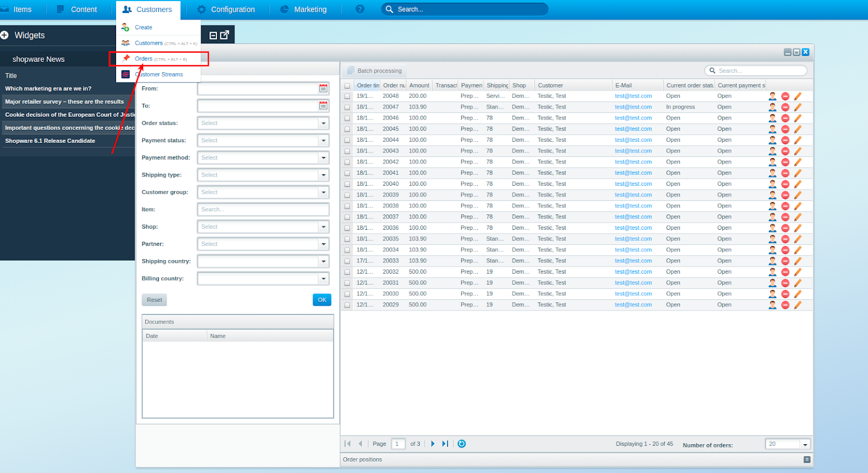
Task: Check the box for order 20039
Action: pos(347,195)
